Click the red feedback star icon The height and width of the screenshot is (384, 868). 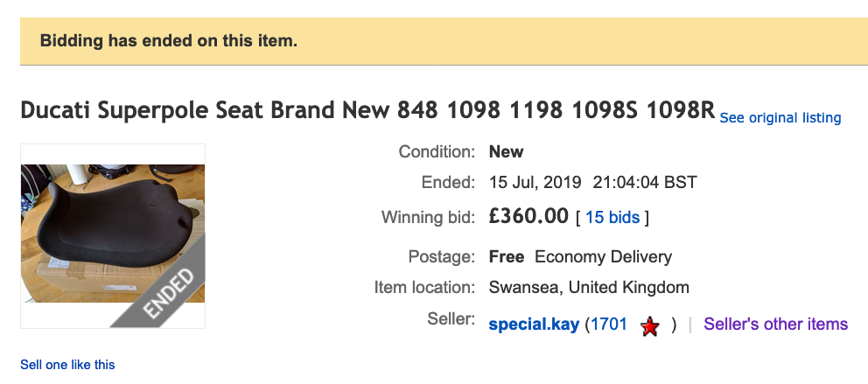pos(649,327)
